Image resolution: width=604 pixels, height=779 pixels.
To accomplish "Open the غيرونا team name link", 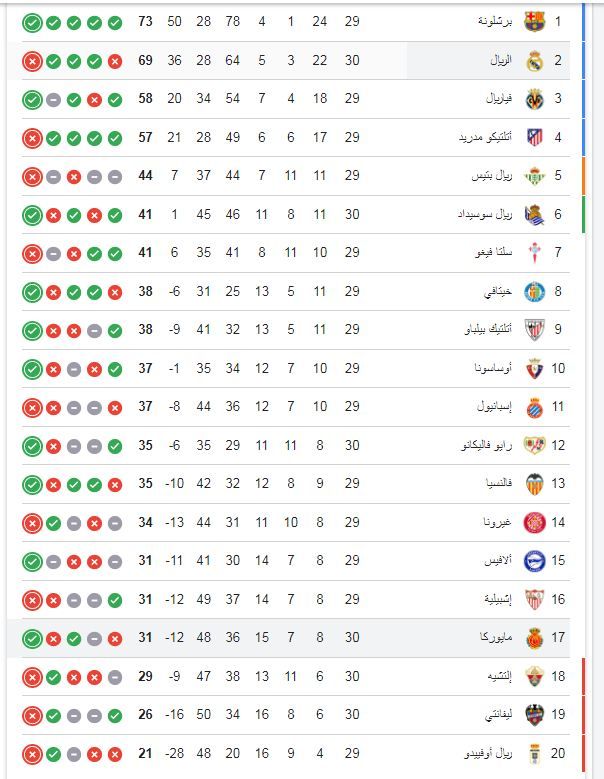I will click(497, 522).
